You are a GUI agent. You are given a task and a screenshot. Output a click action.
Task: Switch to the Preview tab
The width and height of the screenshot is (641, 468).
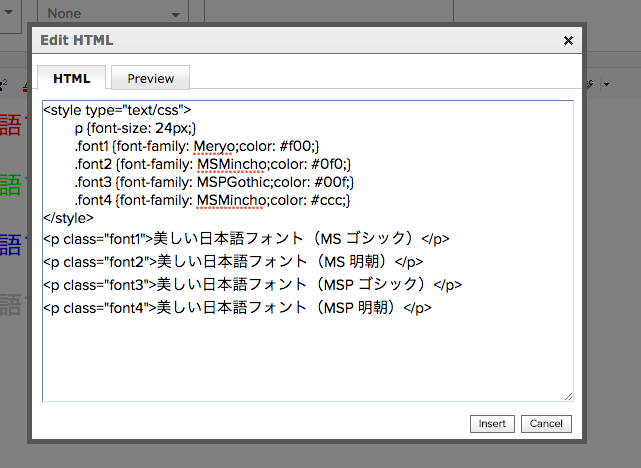click(x=150, y=79)
